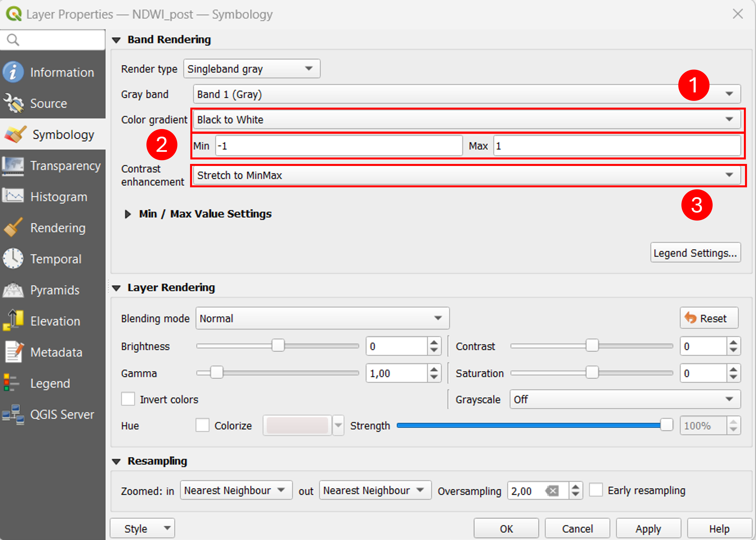Screen dimensions: 756x540
Task: Click the Apply button
Action: point(648,528)
